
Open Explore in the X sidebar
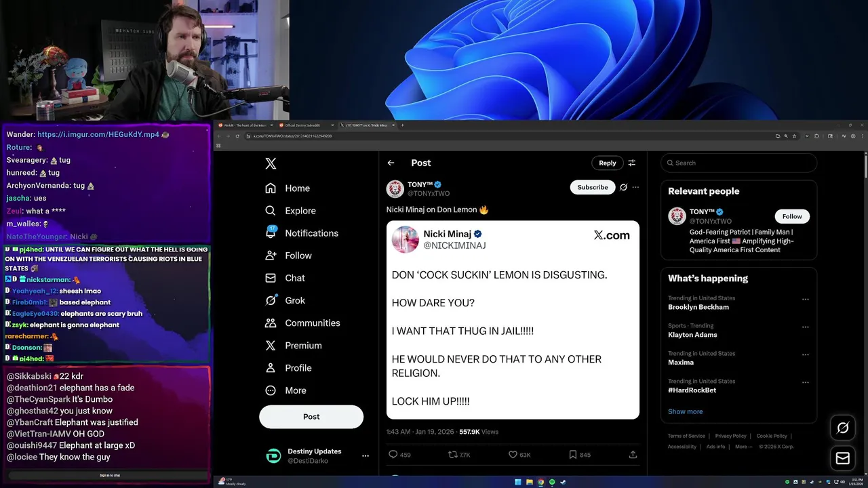290,211
